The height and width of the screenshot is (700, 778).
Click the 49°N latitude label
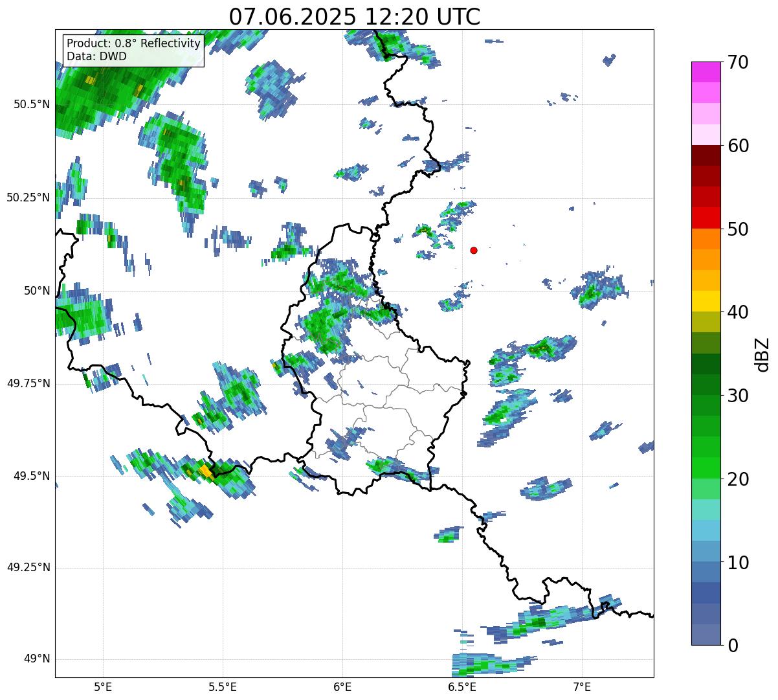click(37, 659)
